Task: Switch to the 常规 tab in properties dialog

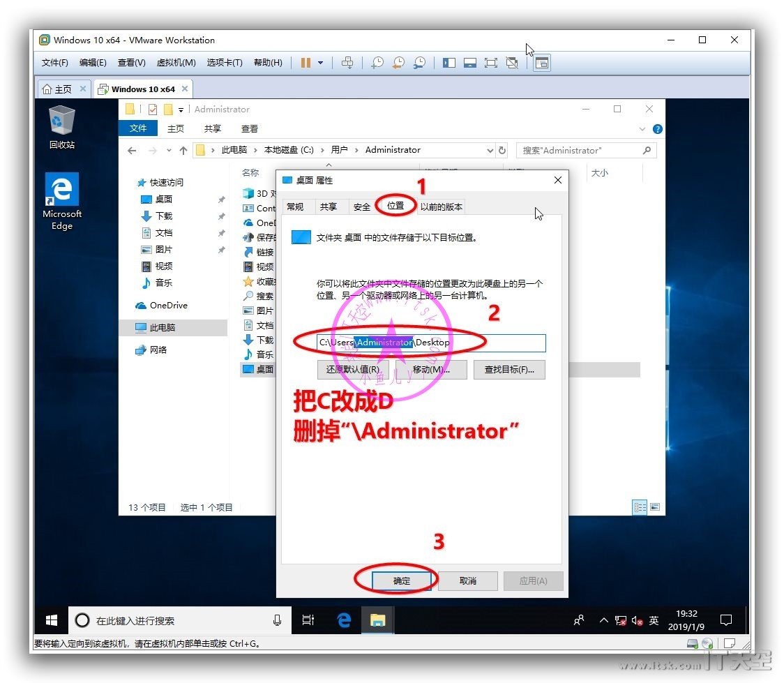Action: click(x=295, y=207)
